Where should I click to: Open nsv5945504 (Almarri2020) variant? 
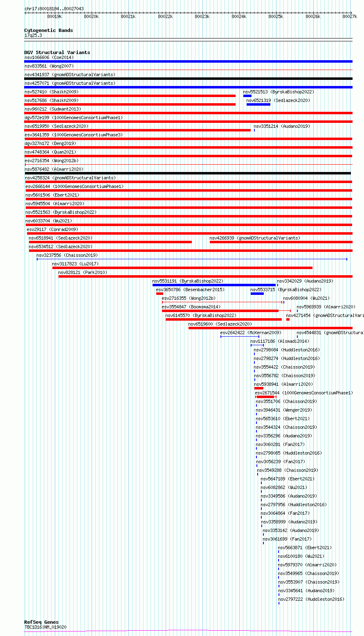[55, 204]
